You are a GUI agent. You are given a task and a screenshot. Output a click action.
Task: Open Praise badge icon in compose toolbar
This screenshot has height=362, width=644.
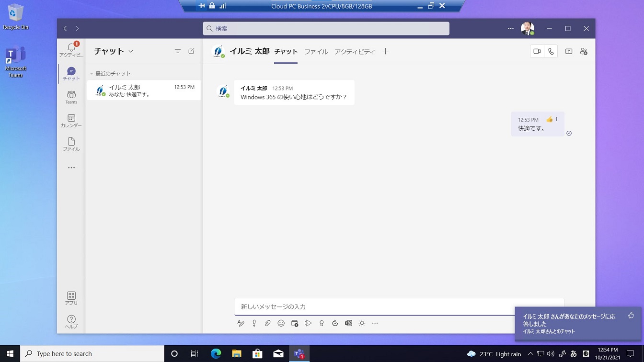(x=322, y=323)
